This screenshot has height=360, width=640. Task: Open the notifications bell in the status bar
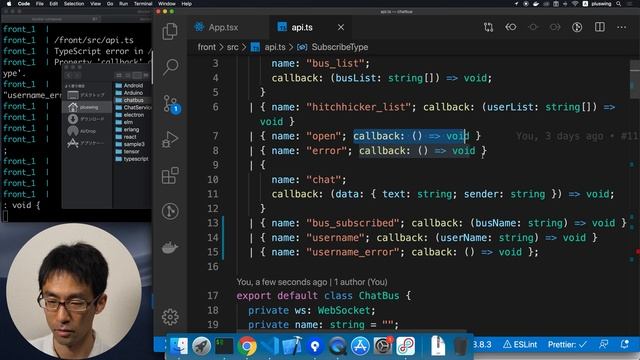pos(624,344)
